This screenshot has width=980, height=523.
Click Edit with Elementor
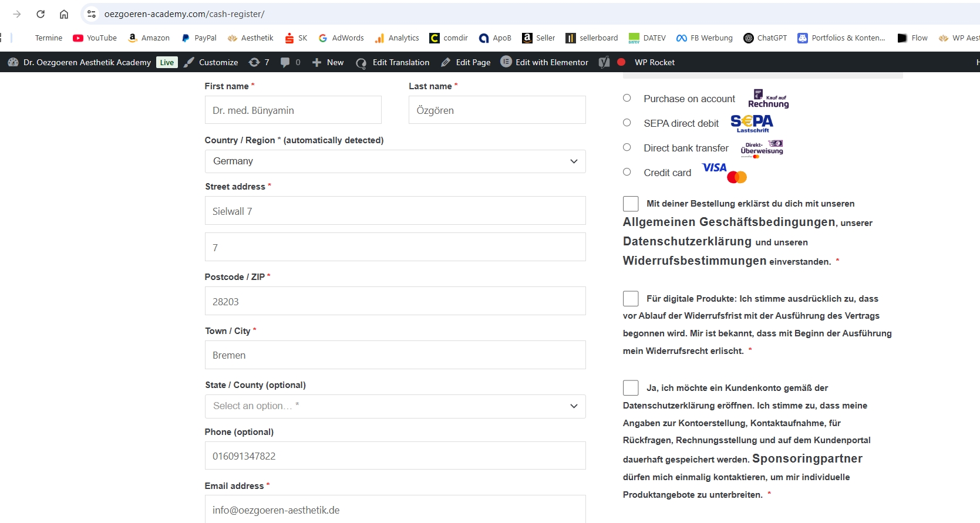pos(544,62)
